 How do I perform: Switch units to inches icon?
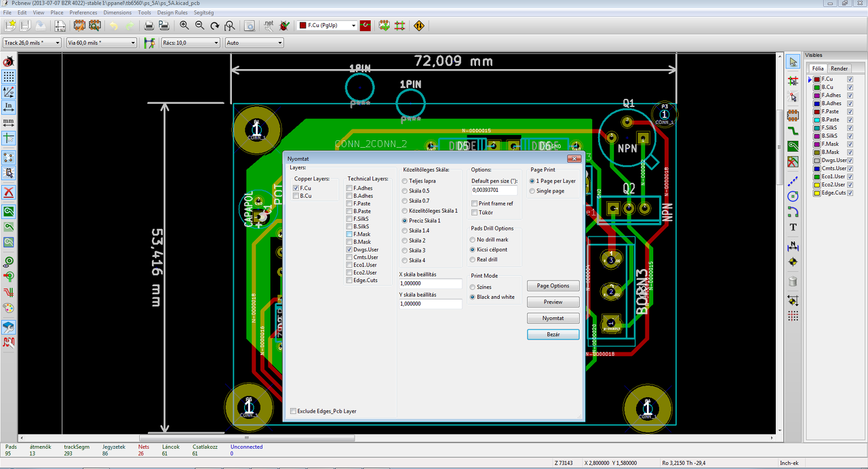click(x=9, y=107)
